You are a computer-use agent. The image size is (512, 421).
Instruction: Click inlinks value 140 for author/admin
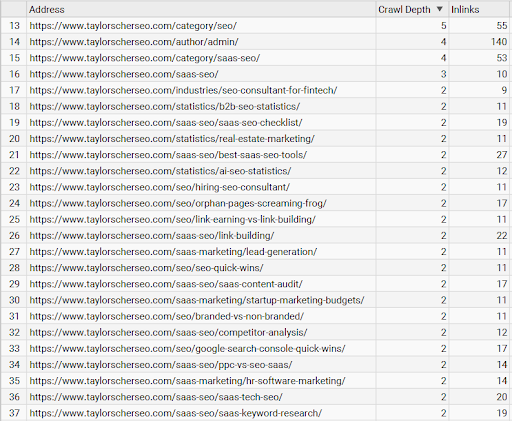[499, 42]
